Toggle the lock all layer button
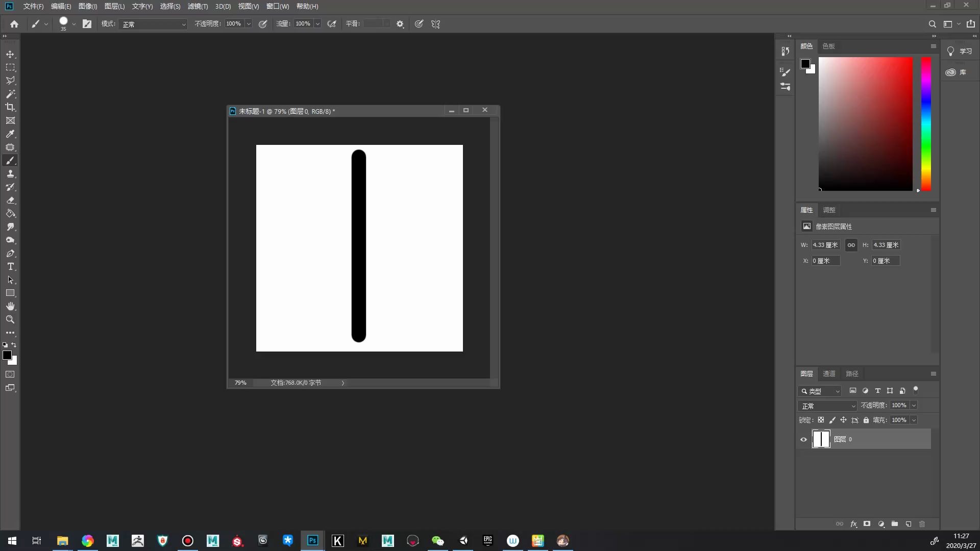This screenshot has width=980, height=551. coord(866,420)
